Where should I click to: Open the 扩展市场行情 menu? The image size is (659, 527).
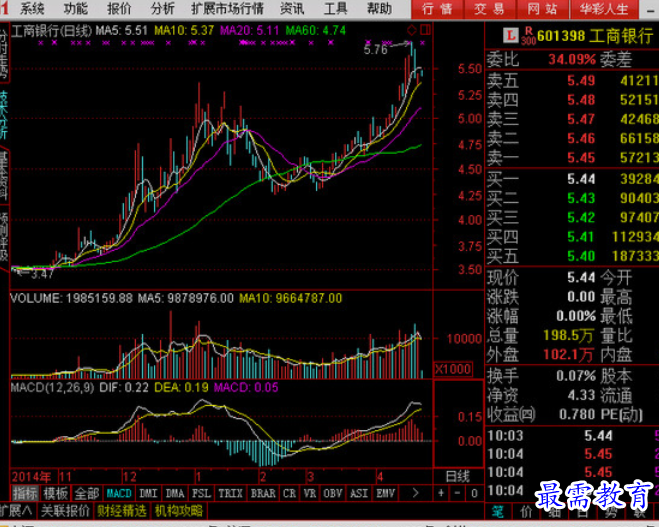[x=227, y=8]
